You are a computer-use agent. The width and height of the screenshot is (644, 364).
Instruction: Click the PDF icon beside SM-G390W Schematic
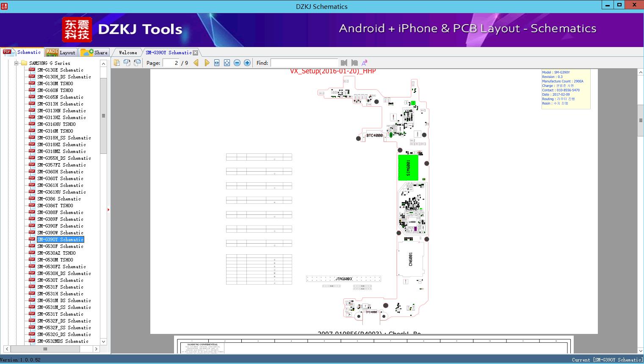click(32, 233)
